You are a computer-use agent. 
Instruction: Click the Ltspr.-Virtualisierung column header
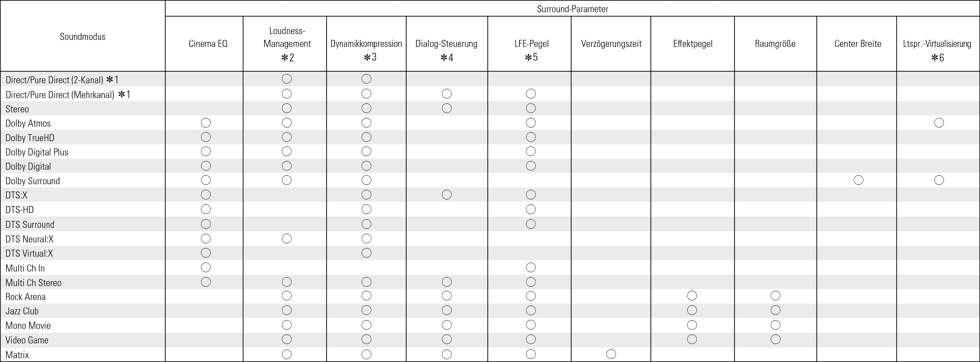coord(938,44)
